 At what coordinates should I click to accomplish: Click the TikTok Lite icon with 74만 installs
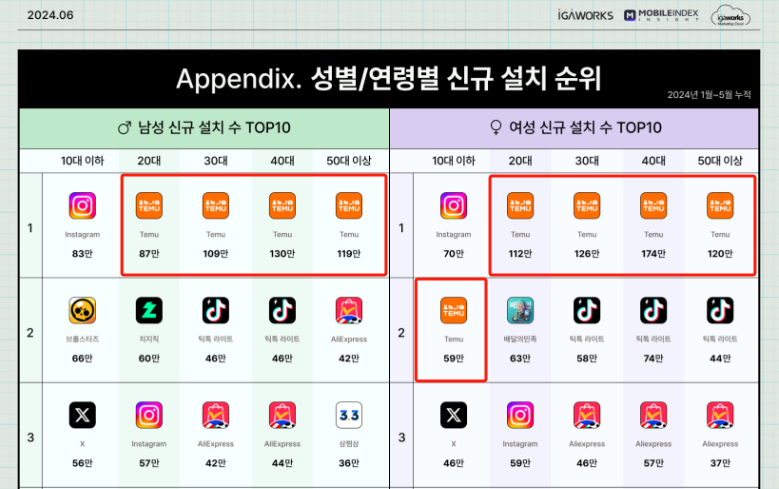[653, 311]
